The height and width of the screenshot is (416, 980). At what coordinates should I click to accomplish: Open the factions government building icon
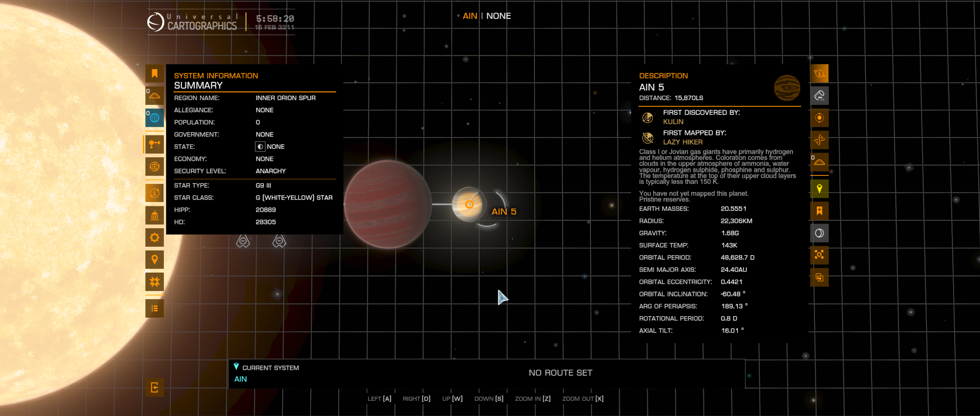[x=155, y=215]
